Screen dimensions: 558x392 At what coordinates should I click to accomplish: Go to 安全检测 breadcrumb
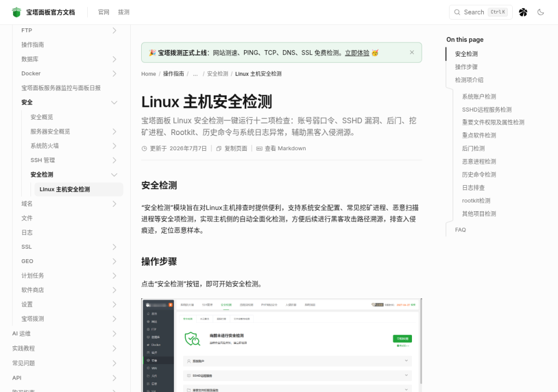(217, 74)
